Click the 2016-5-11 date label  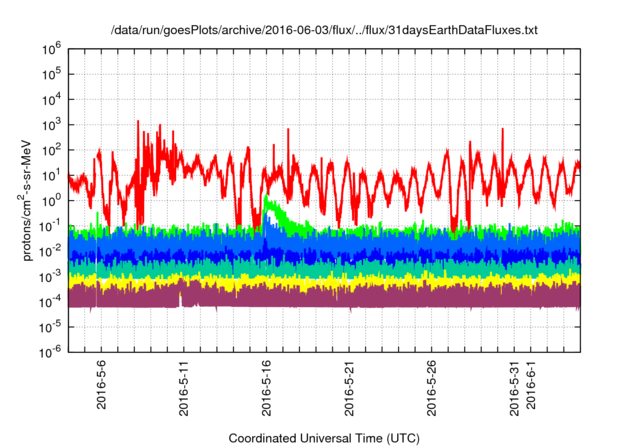(184, 388)
